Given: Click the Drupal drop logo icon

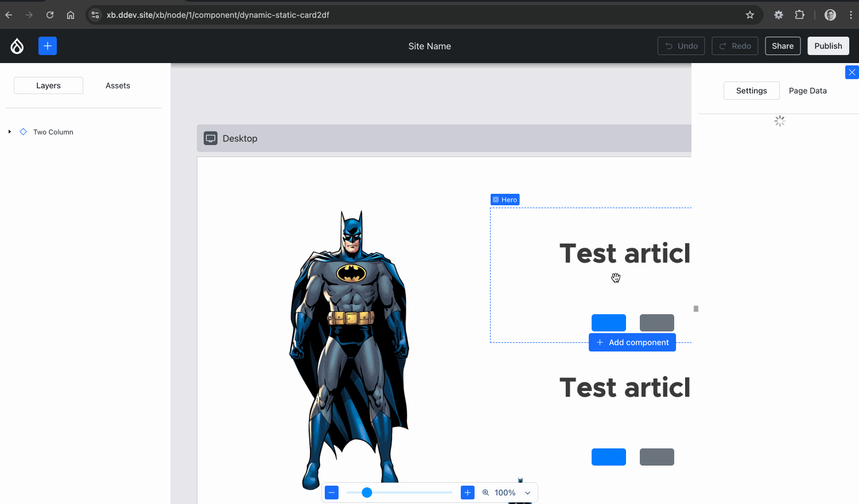Looking at the screenshot, I should tap(17, 46).
